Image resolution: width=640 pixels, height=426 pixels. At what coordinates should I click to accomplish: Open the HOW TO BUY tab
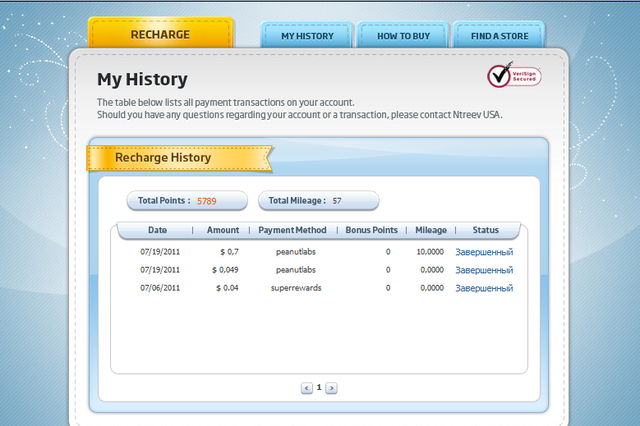tap(402, 36)
